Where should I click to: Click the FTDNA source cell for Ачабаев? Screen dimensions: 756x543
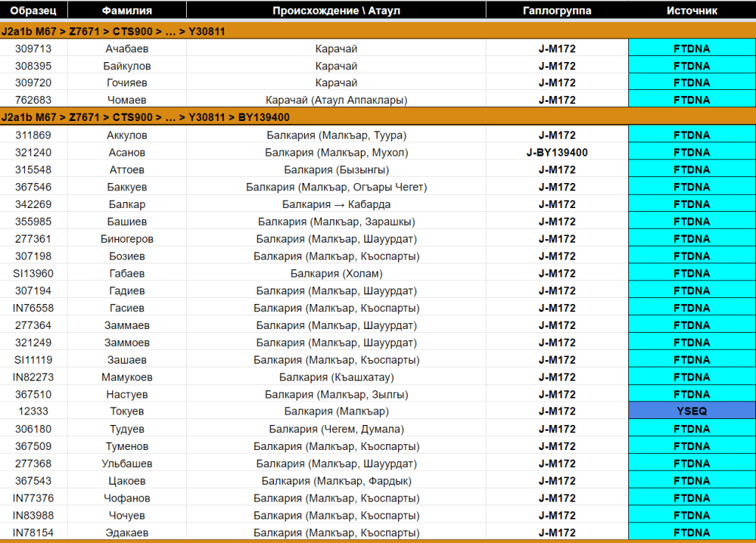point(692,49)
